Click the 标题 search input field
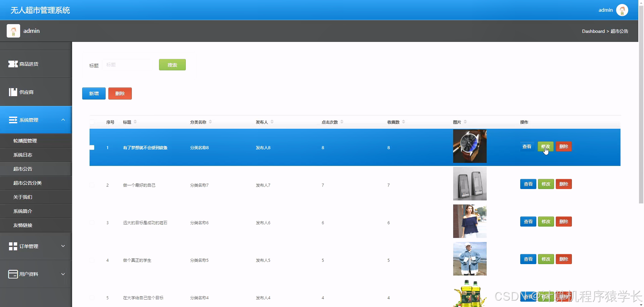The height and width of the screenshot is (307, 644). 127,65
